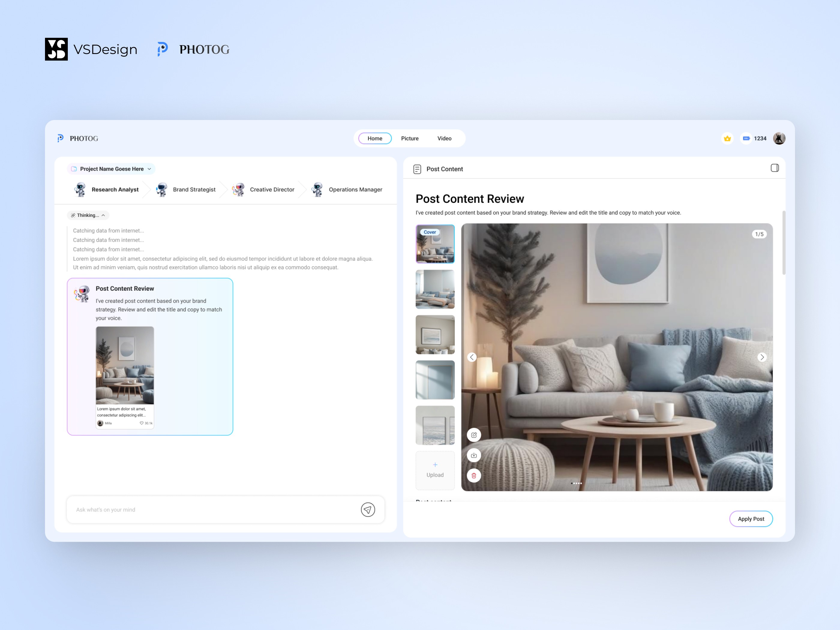Switch to the Video tab
This screenshot has width=840, height=630.
(444, 139)
